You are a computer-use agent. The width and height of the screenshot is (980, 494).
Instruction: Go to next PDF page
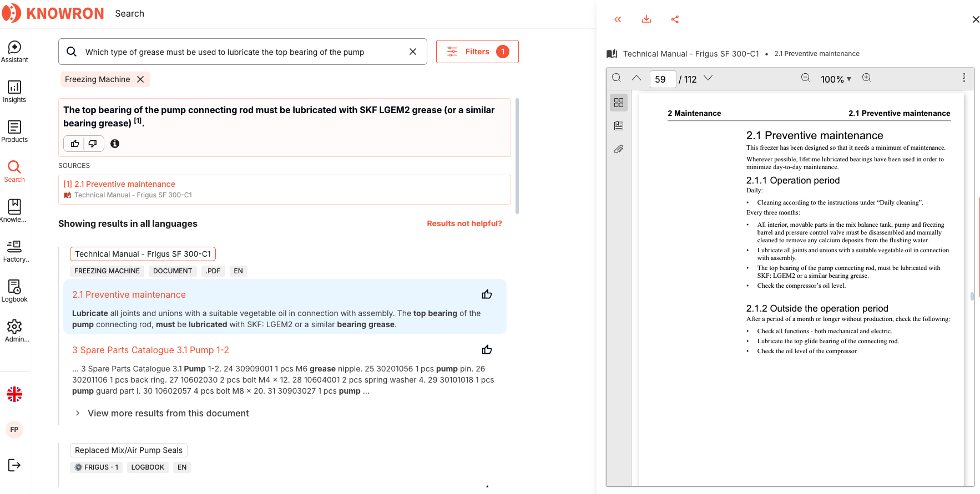pyautogui.click(x=708, y=78)
